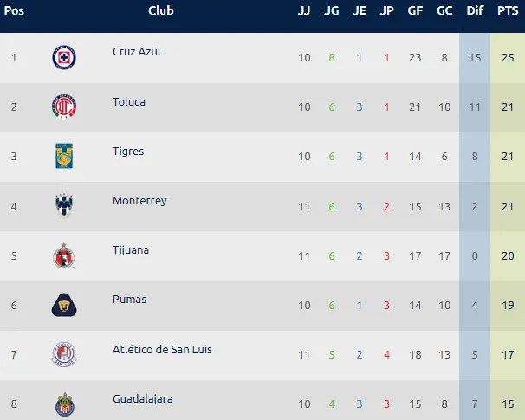The height and width of the screenshot is (420, 525).
Task: Select the Tigres team logo
Action: click(65, 157)
